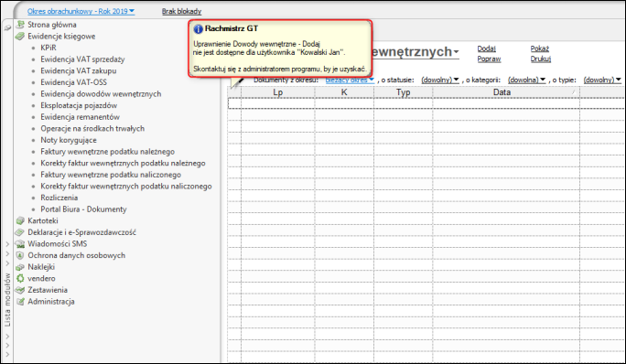Image resolution: width=626 pixels, height=364 pixels.
Task: Open KPiR under Ewidencje księgowe
Action: pos(49,48)
